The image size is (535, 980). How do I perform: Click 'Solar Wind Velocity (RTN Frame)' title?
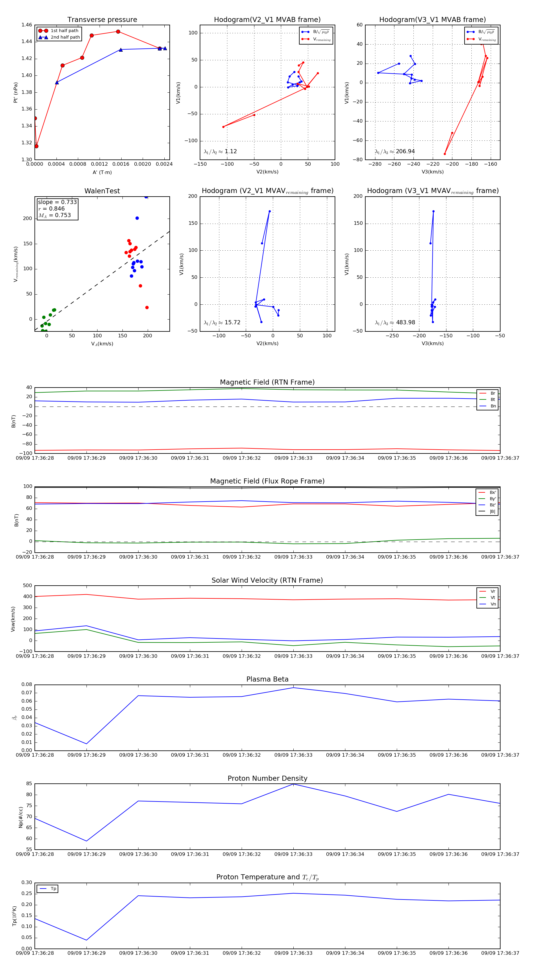267,580
